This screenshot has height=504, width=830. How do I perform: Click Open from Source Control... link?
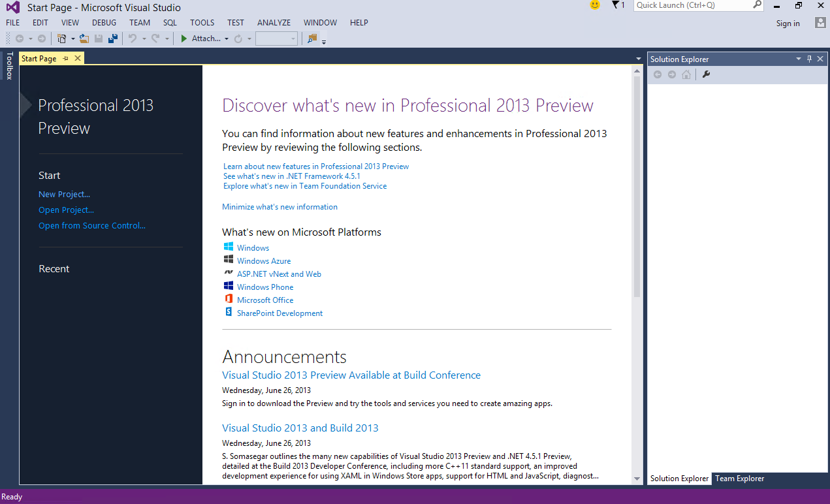click(92, 225)
